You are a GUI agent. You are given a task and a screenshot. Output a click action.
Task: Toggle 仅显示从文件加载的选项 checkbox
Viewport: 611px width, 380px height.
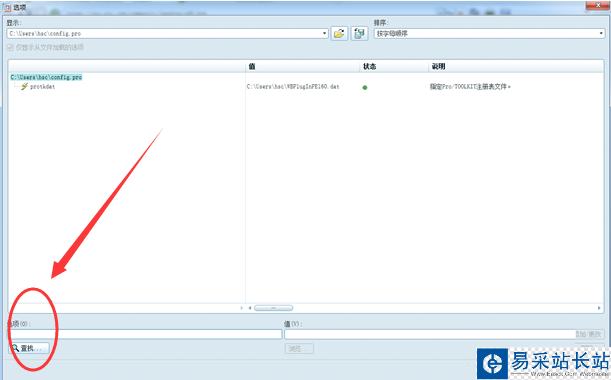click(10, 48)
